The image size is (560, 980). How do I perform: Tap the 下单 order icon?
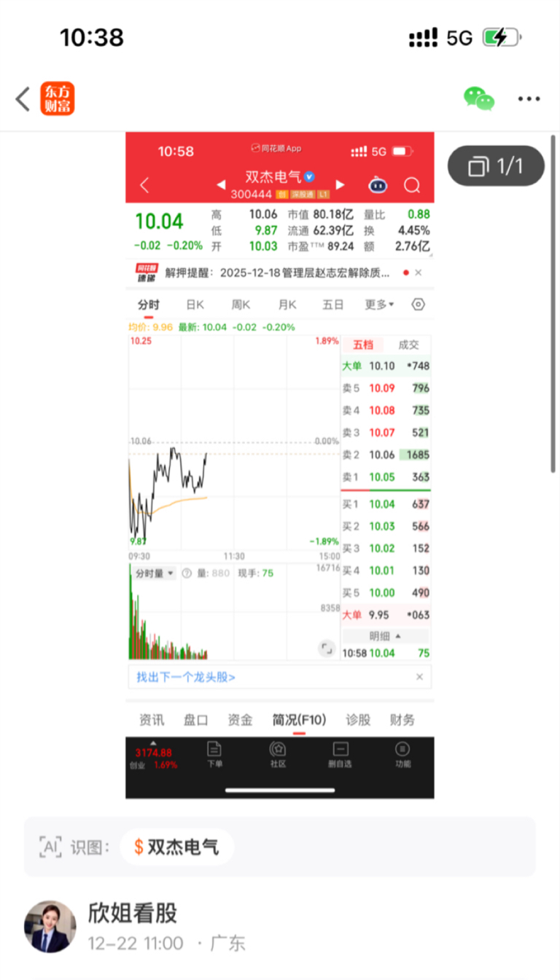tap(214, 755)
